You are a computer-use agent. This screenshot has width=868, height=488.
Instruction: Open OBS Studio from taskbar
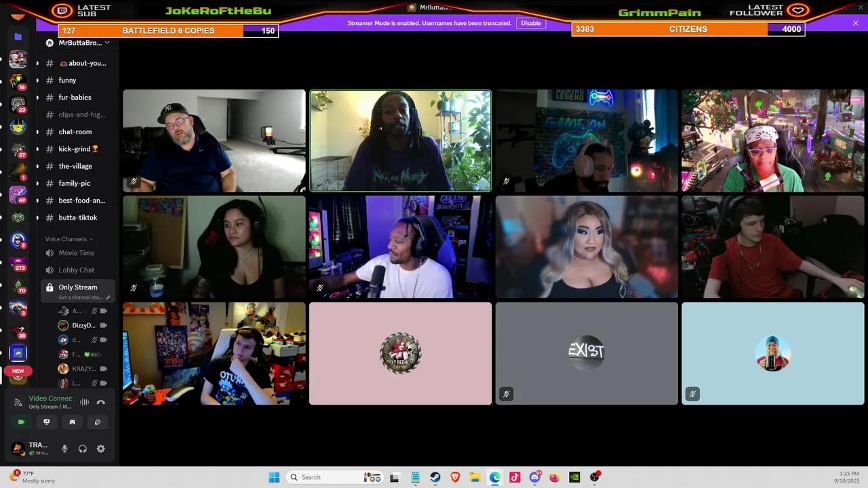click(x=595, y=477)
